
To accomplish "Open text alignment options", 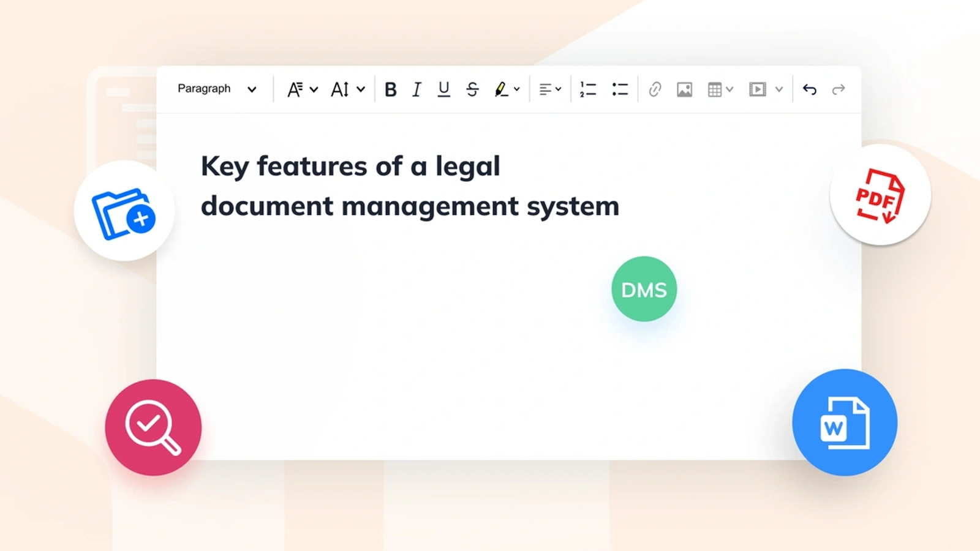I will pos(550,89).
